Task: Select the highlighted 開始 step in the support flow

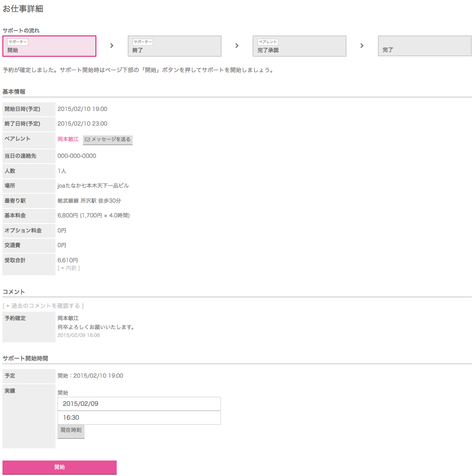Action: pos(49,46)
